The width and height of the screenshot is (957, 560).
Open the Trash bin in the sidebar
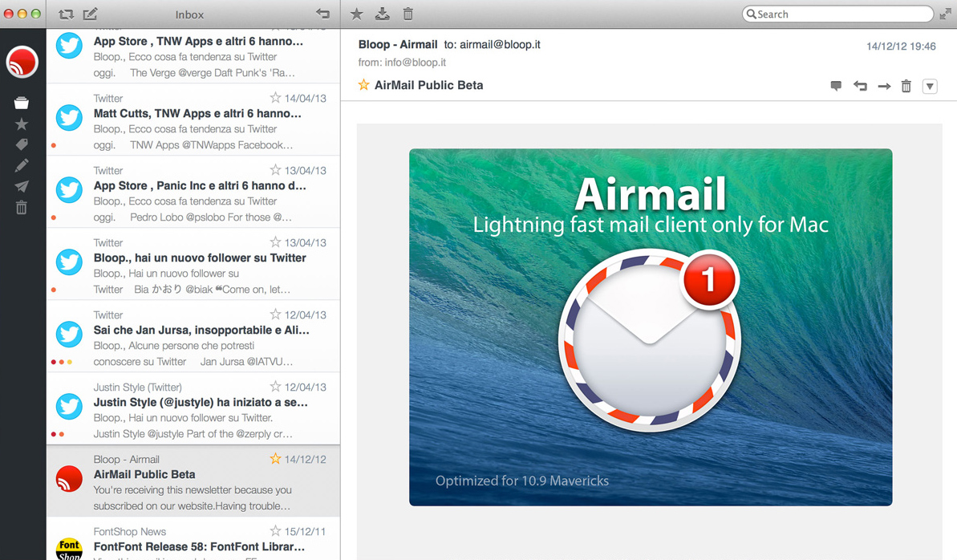tap(22, 207)
